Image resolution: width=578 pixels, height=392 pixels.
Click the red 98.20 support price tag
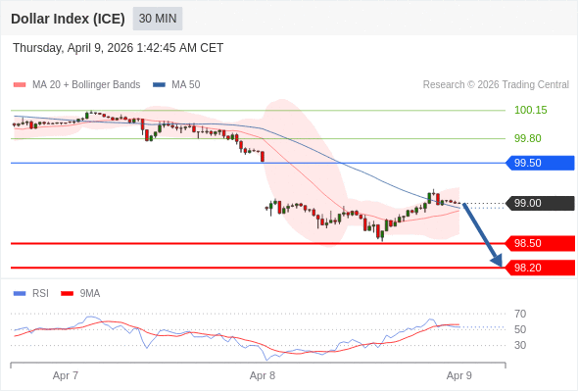click(x=540, y=268)
